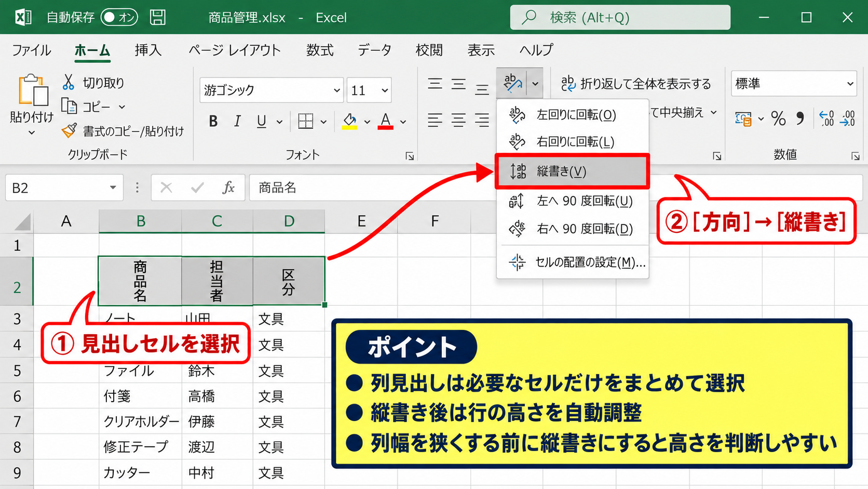
Task: Expand the 貼り付け dropdown arrow
Action: click(32, 133)
